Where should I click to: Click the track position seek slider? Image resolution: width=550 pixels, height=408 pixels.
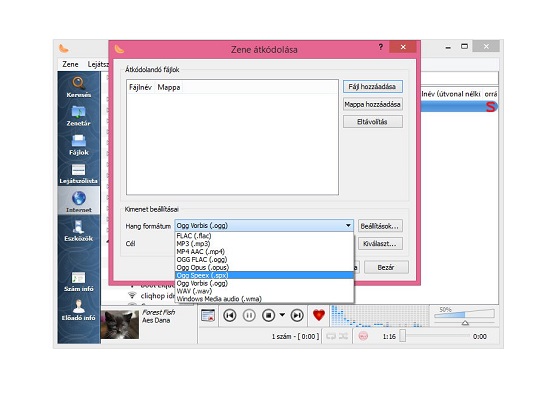(x=435, y=336)
